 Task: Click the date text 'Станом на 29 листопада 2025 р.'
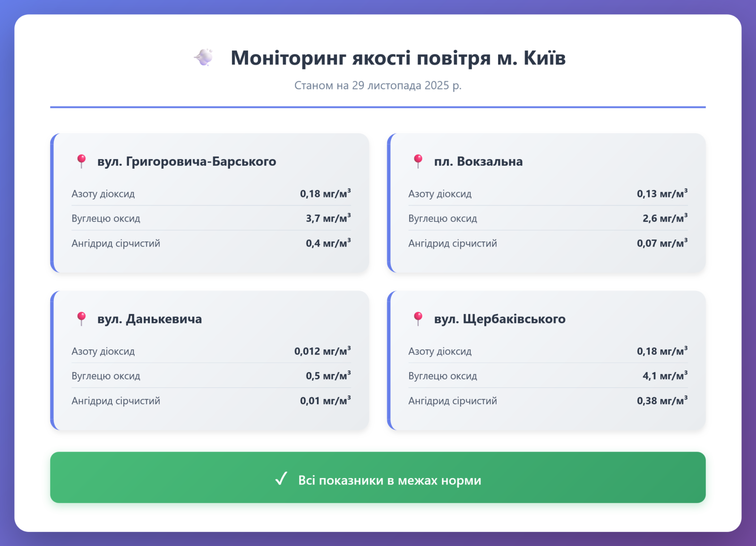[x=378, y=85]
